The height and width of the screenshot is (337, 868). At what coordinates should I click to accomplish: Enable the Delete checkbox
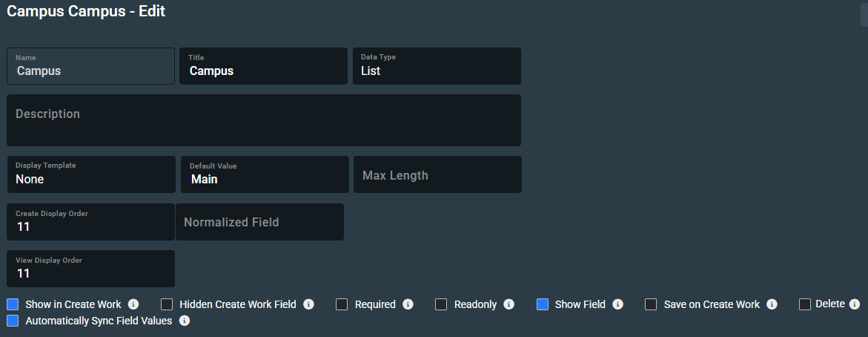pos(805,304)
